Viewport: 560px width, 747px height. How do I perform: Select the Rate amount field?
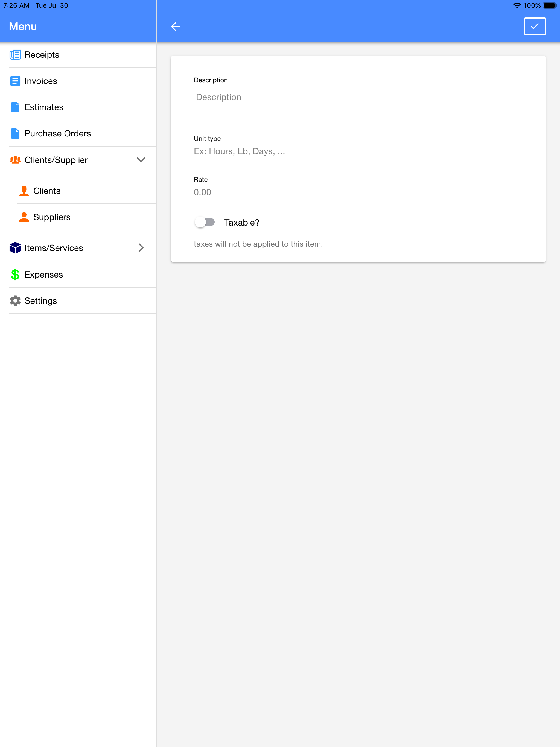click(x=358, y=192)
